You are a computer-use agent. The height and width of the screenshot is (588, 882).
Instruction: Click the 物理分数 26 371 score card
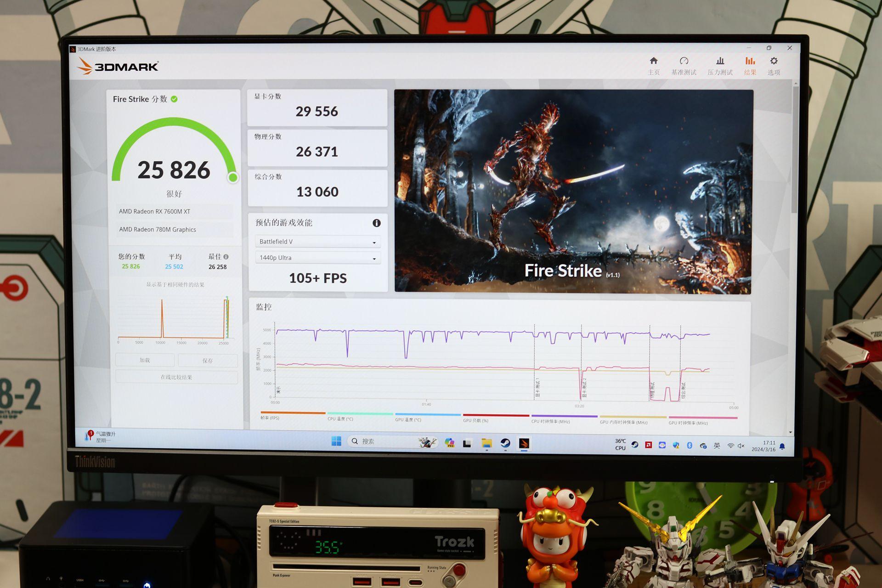click(317, 148)
